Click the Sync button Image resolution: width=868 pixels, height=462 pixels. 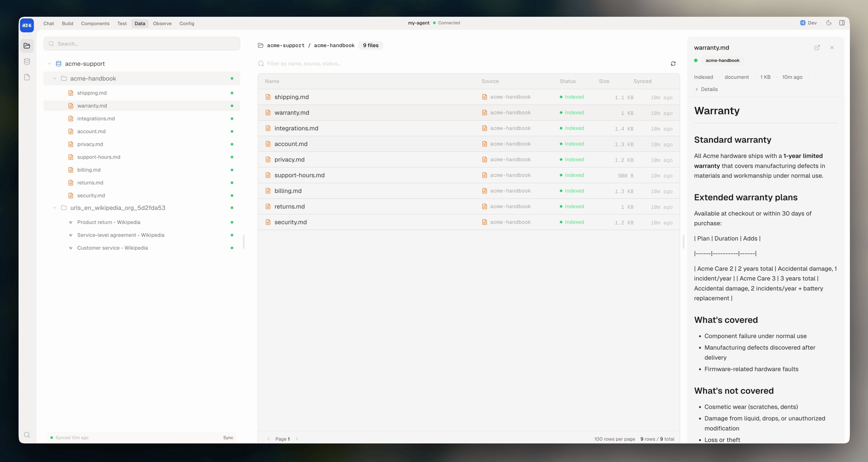point(228,438)
